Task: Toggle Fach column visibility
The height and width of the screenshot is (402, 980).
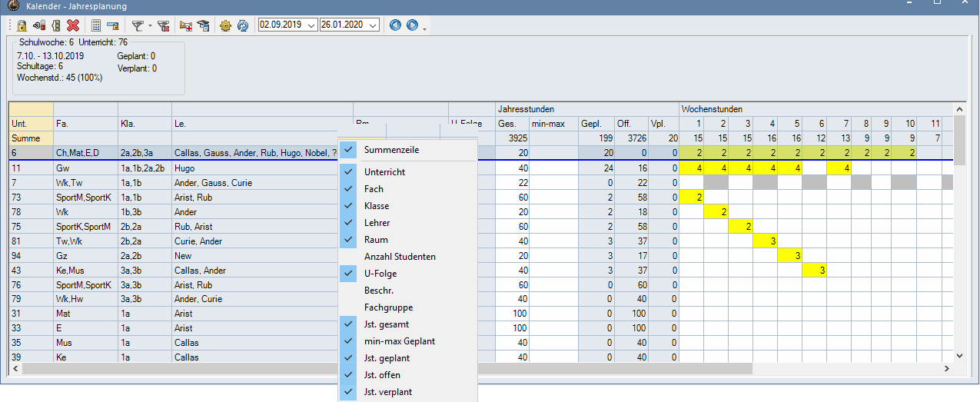Action: (x=407, y=189)
